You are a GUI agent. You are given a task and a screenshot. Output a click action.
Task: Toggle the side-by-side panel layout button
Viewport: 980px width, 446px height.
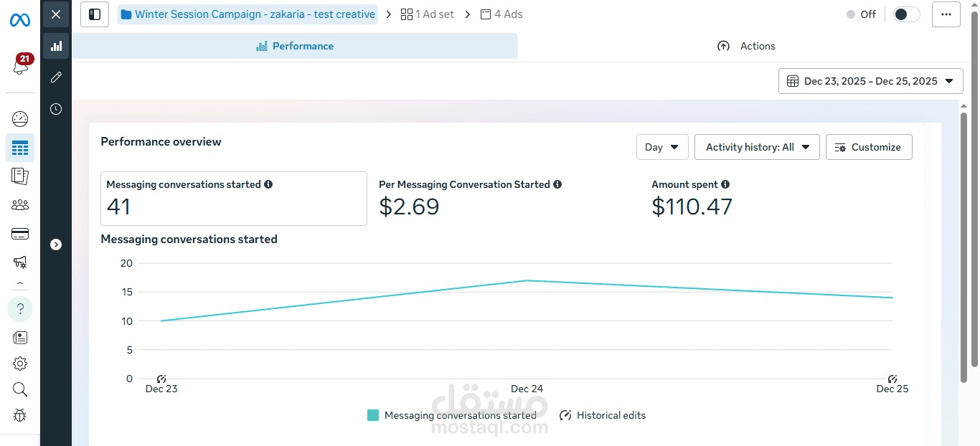pos(95,14)
